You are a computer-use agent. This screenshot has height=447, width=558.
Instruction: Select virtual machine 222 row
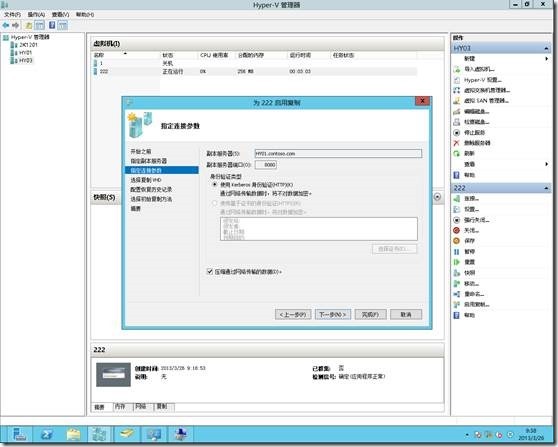[254, 72]
